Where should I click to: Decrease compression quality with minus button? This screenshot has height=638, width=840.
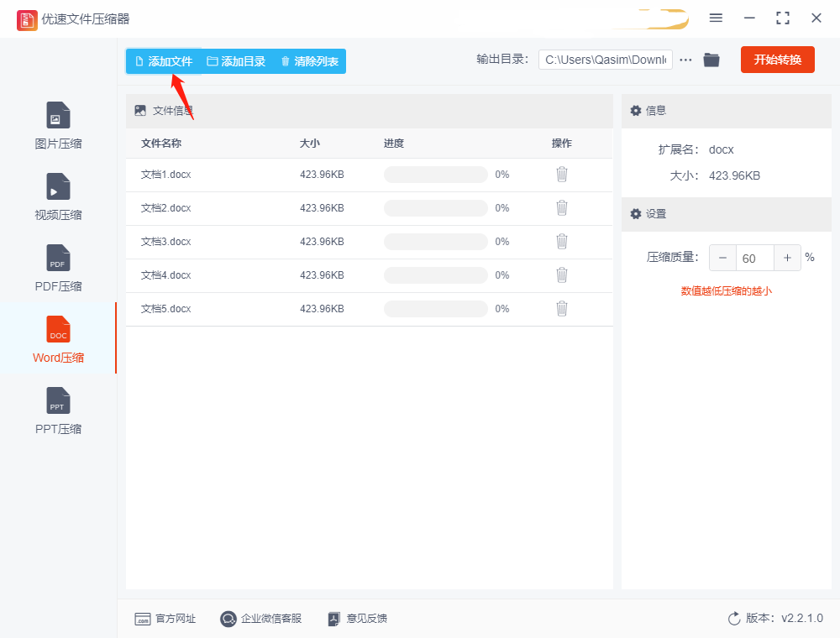(x=722, y=258)
